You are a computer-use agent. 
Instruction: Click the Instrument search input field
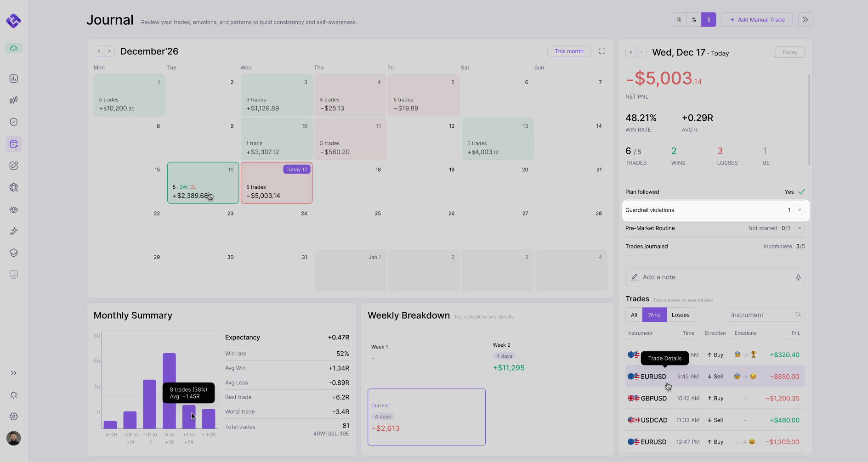[x=765, y=315]
